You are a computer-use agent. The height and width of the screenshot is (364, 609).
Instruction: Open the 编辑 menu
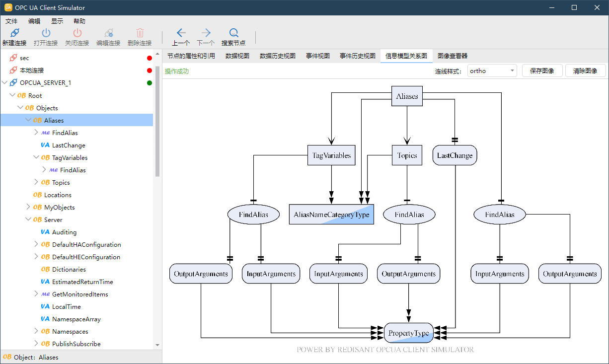click(34, 21)
